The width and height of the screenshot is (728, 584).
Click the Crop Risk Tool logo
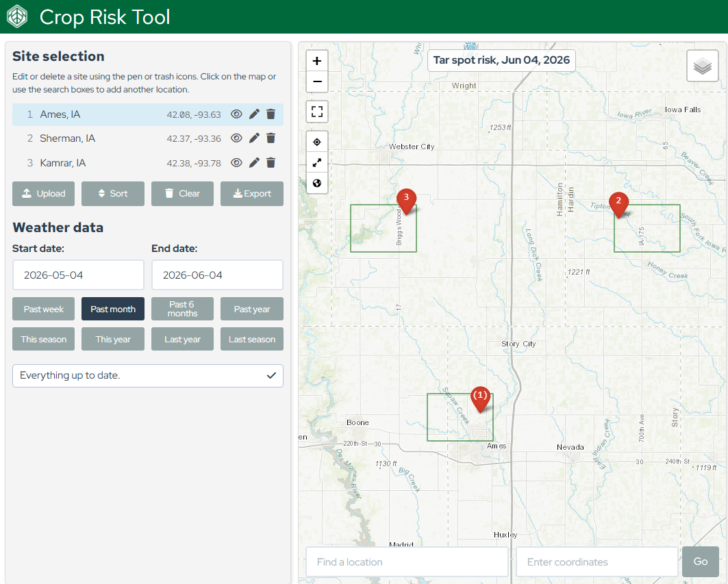tap(18, 16)
